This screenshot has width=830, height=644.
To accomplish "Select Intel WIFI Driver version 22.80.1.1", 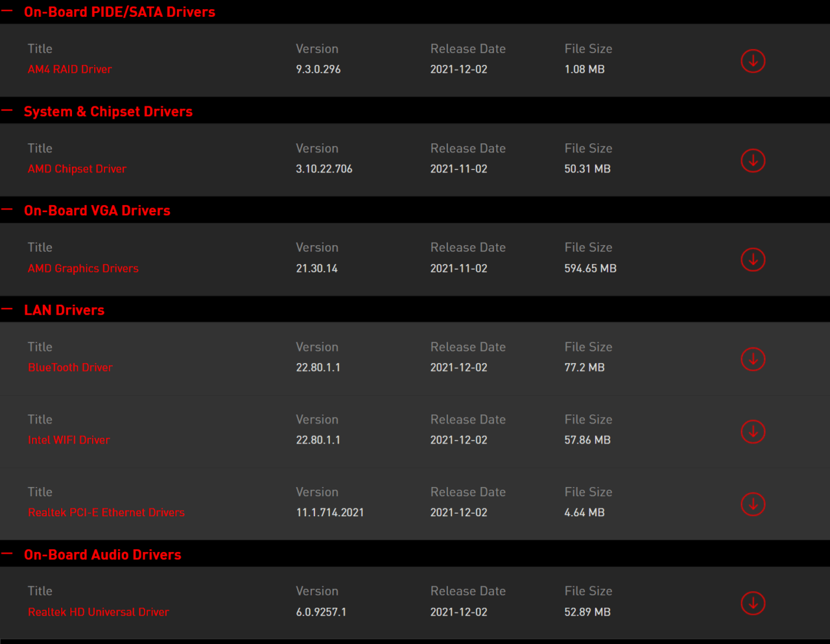I will pos(318,440).
